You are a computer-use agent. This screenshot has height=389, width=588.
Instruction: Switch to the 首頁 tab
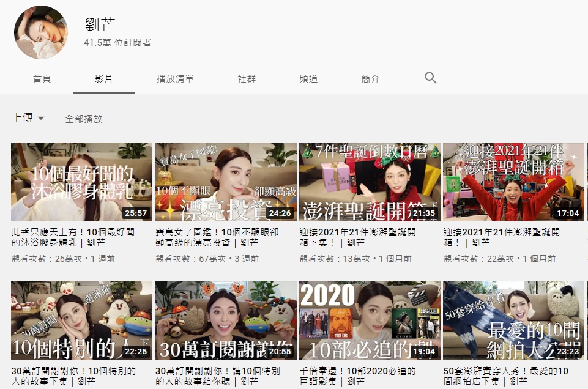(42, 79)
